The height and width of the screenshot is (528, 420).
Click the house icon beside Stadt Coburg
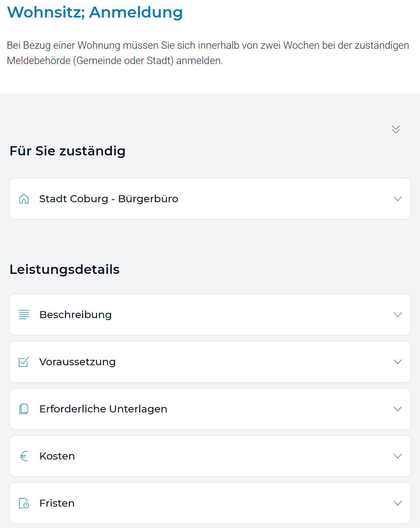click(x=24, y=199)
